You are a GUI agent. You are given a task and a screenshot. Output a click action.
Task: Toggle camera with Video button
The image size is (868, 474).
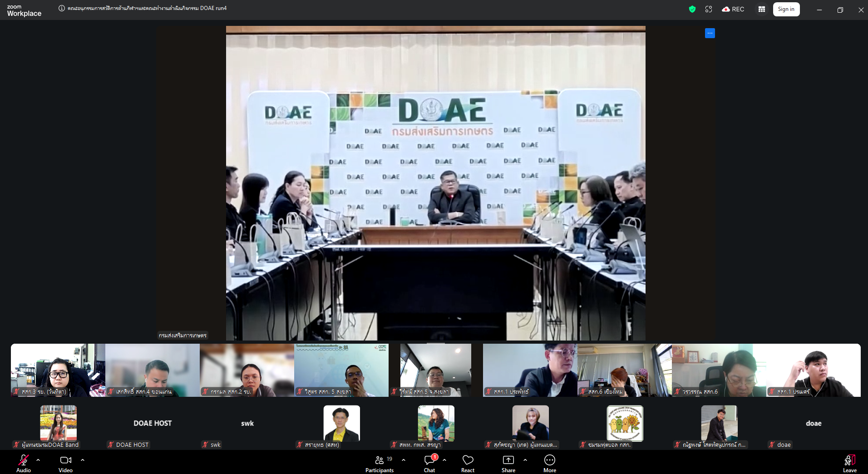click(65, 463)
